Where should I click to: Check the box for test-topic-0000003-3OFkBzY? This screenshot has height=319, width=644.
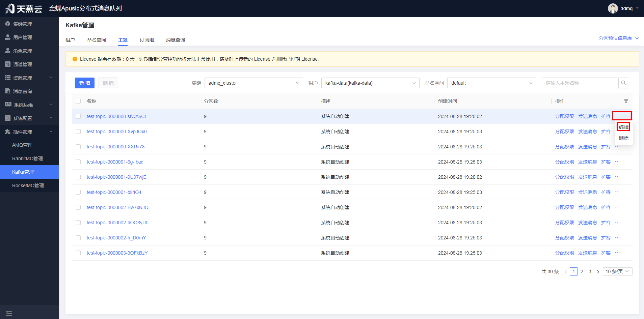78,253
